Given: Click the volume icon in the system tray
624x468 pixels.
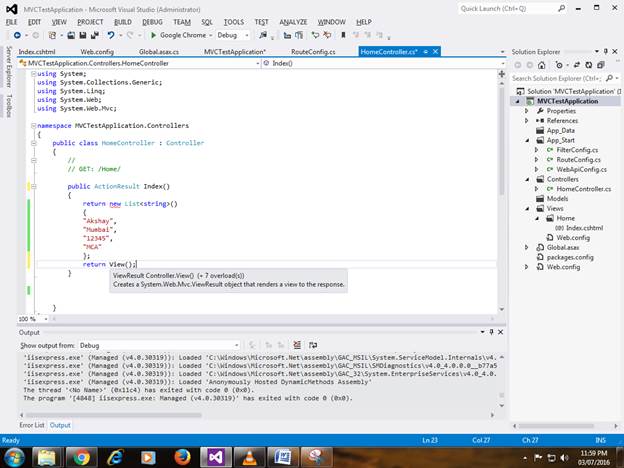Looking at the screenshot, I should pos(564,458).
